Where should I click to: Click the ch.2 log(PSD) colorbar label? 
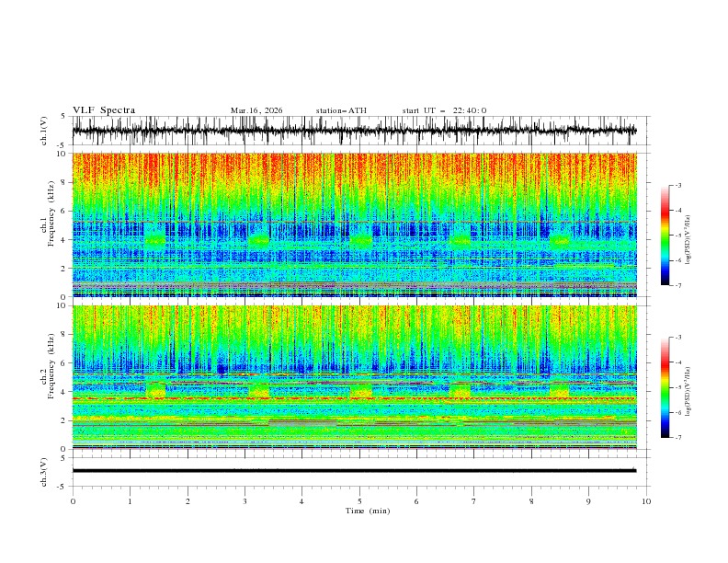point(688,392)
